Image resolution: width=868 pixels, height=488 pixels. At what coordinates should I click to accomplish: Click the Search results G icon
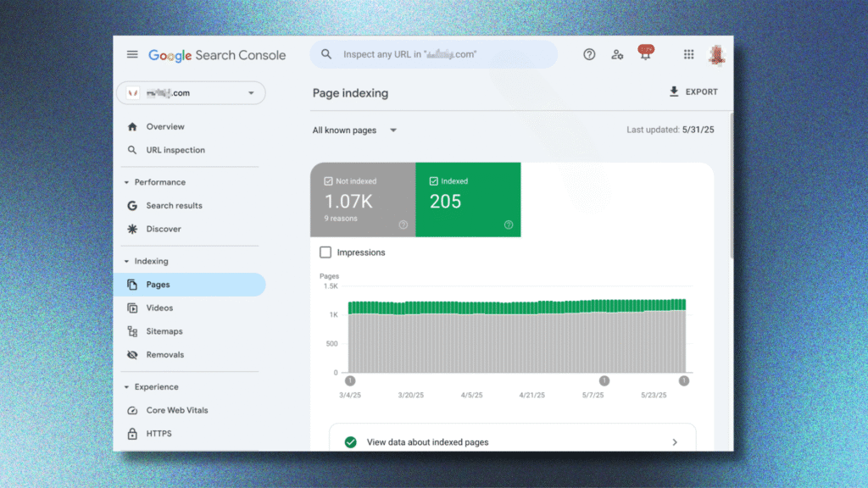[x=132, y=205]
